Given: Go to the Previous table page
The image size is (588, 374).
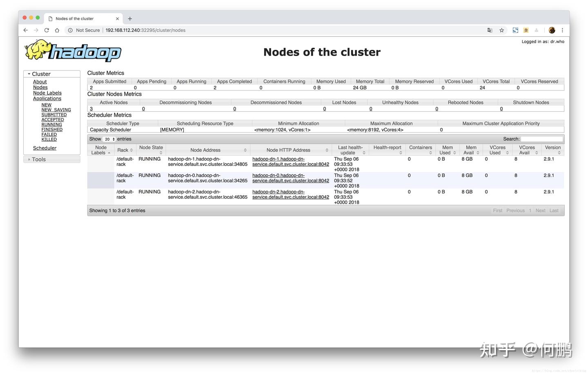Looking at the screenshot, I should (516, 211).
